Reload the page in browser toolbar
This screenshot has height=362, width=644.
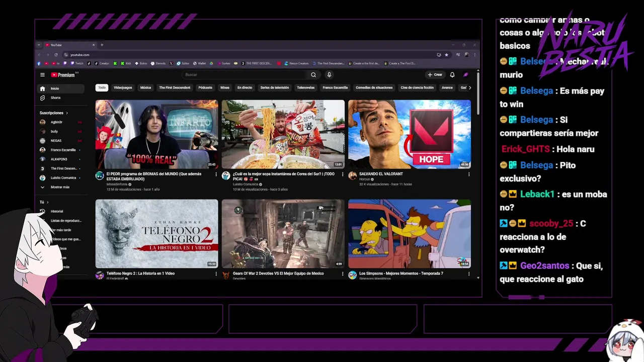pos(56,55)
